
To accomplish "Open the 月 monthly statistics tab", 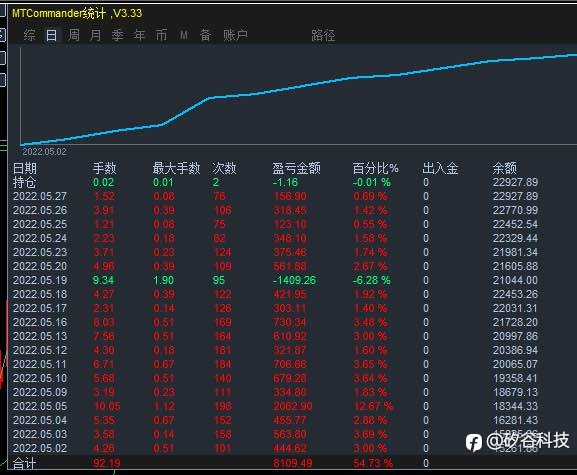I will tap(95, 35).
